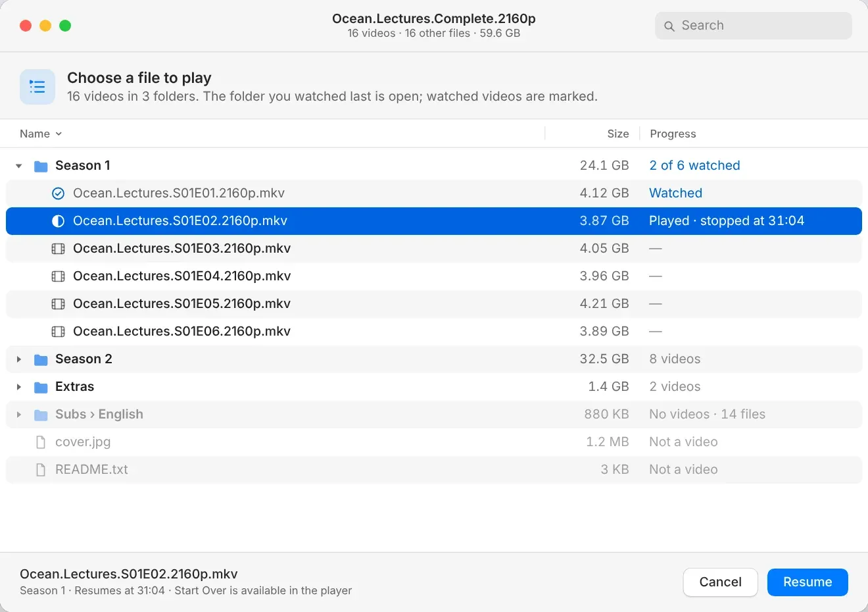The image size is (868, 612).
Task: Click the '2 of 6 watched' progress text
Action: click(x=694, y=166)
